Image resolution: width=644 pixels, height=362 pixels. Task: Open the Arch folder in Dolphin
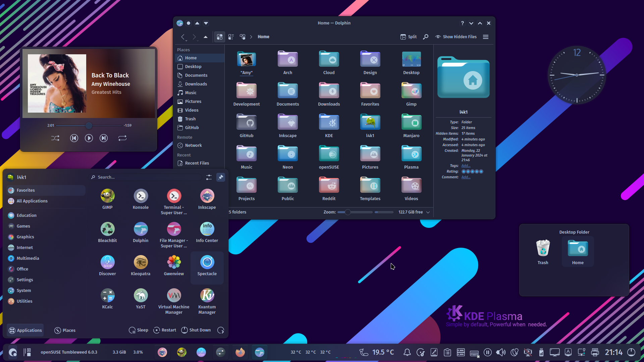tap(288, 63)
